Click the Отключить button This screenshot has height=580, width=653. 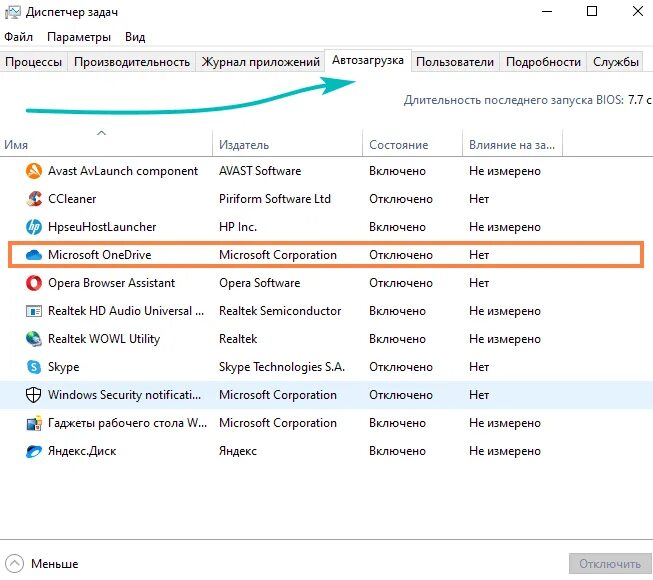[x=610, y=564]
